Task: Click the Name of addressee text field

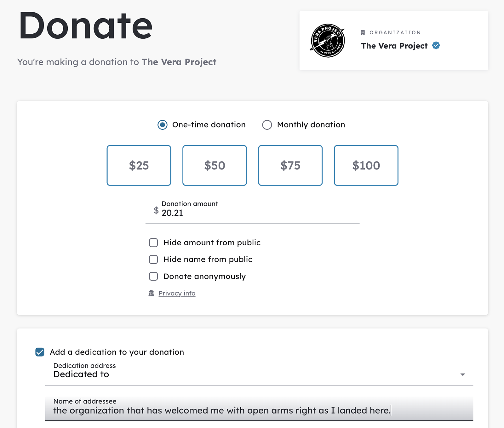Action: (x=259, y=408)
